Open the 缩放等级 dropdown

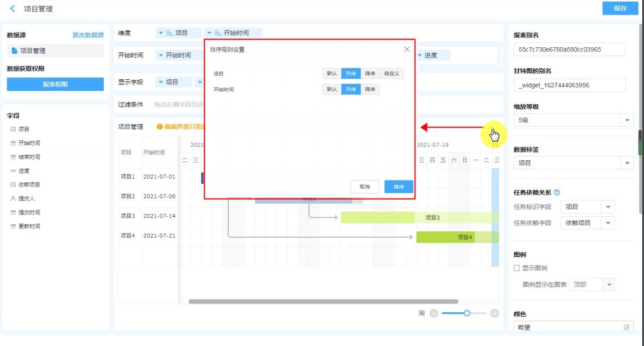(x=627, y=121)
